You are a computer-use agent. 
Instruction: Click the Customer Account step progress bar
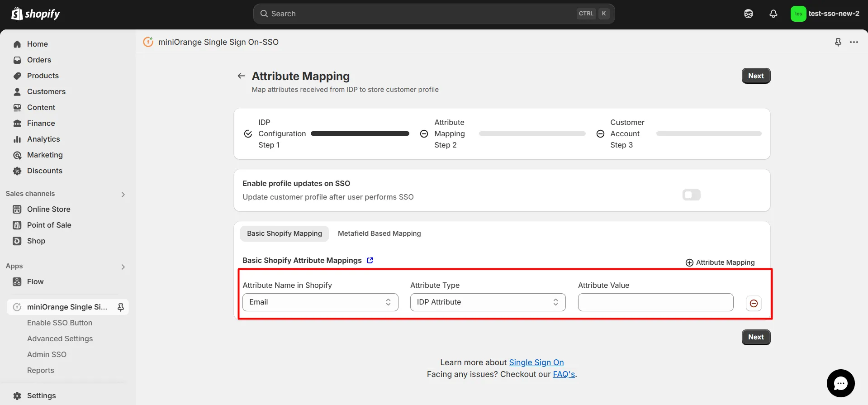click(709, 133)
